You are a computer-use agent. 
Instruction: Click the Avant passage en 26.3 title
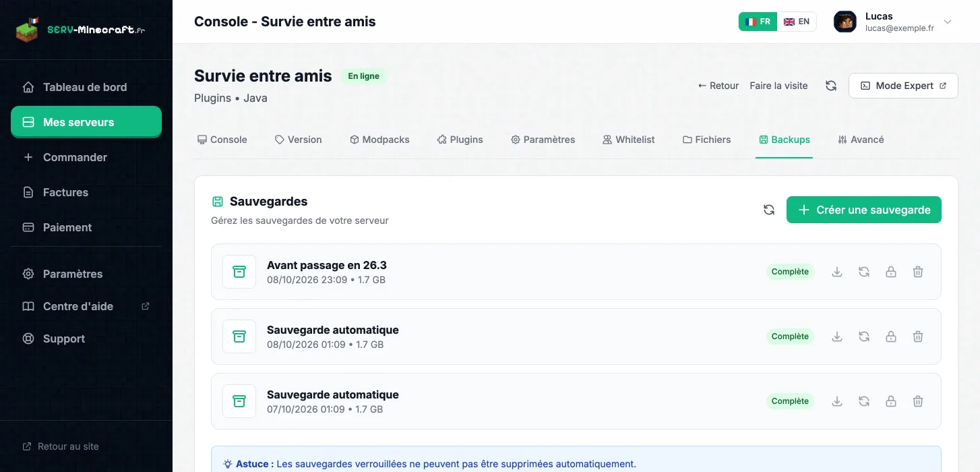tap(327, 265)
